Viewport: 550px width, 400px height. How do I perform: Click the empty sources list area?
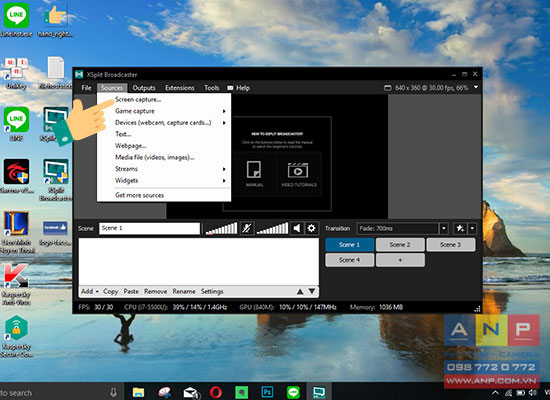(x=199, y=262)
